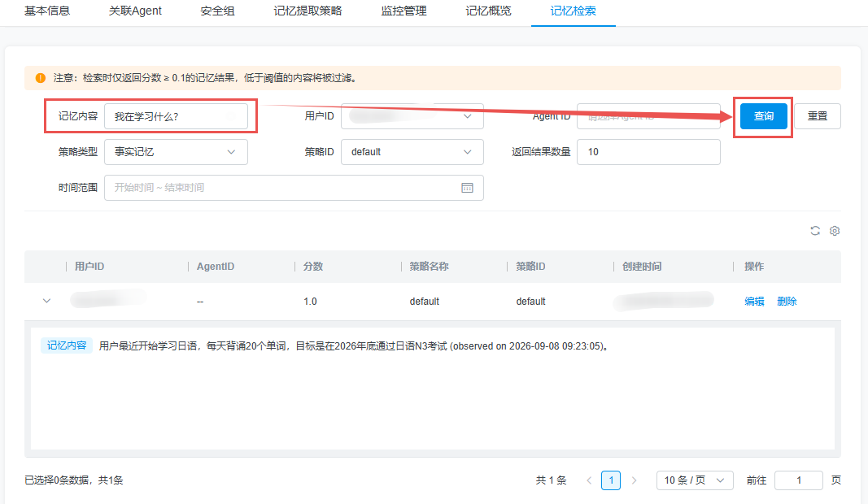
Task: Click the refresh icon above the table
Action: (x=815, y=231)
